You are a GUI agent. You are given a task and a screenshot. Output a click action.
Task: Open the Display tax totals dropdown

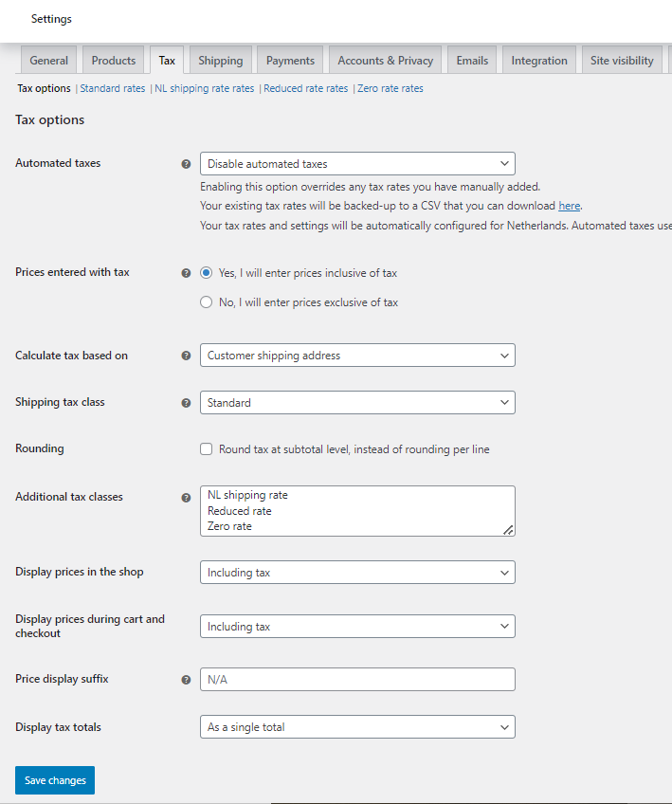(357, 727)
